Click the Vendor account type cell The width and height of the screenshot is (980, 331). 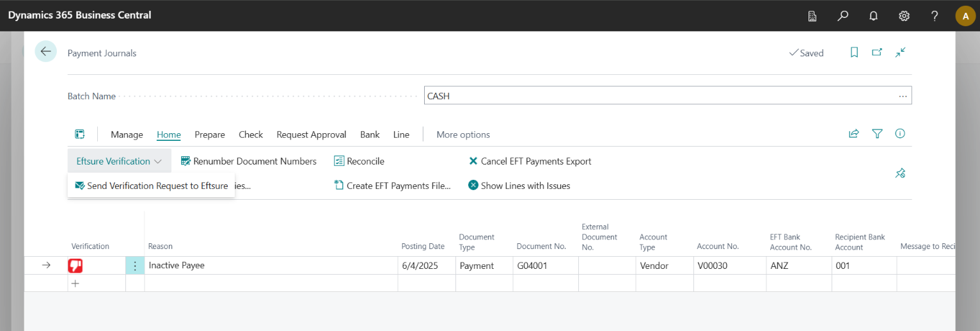coord(665,265)
